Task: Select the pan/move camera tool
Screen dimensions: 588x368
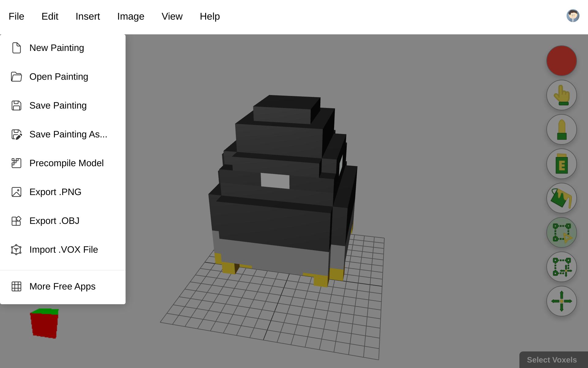Action: coord(562,301)
